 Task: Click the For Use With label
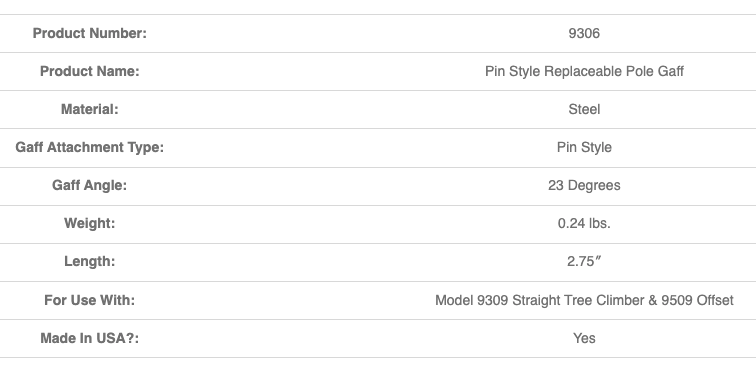(90, 301)
